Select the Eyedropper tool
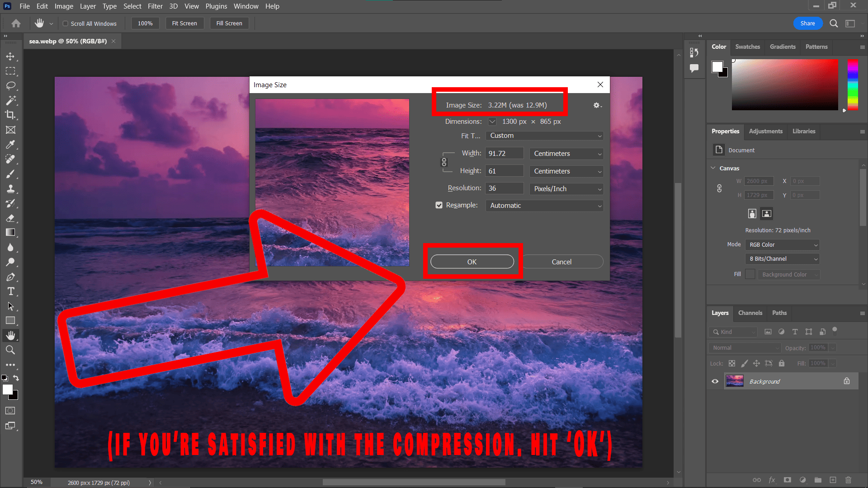 coord(11,145)
